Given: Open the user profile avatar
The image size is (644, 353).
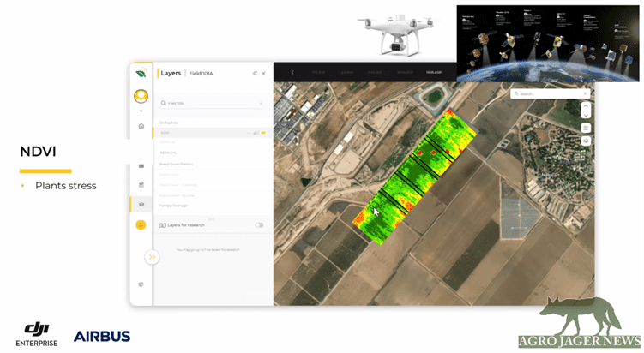Looking at the screenshot, I should (141, 96).
